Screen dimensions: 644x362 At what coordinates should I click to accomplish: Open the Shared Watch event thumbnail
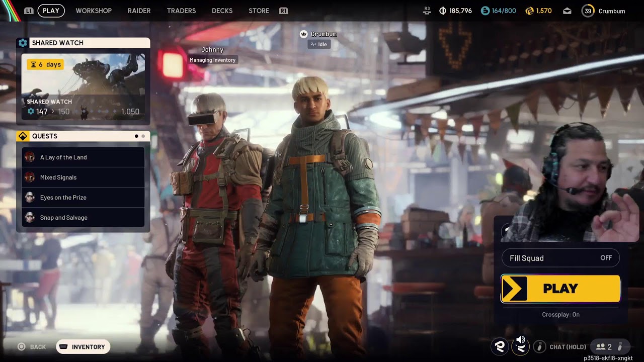click(83, 86)
